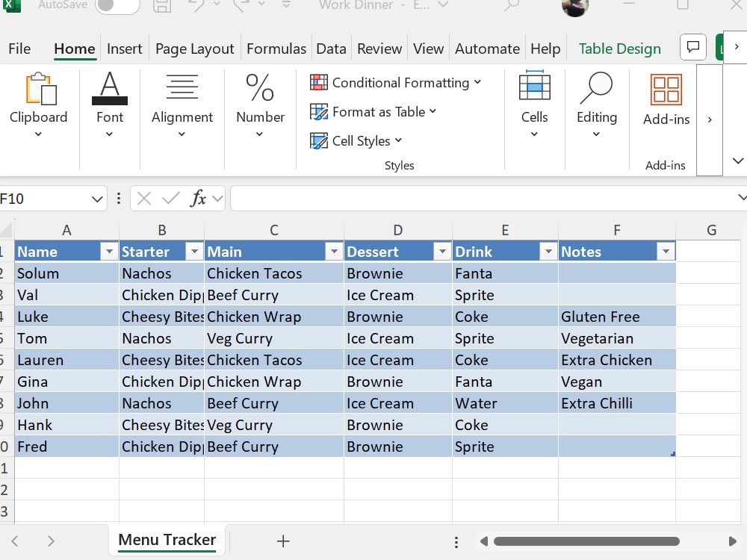Click next sheet navigation arrow
747x560 pixels.
(x=51, y=541)
